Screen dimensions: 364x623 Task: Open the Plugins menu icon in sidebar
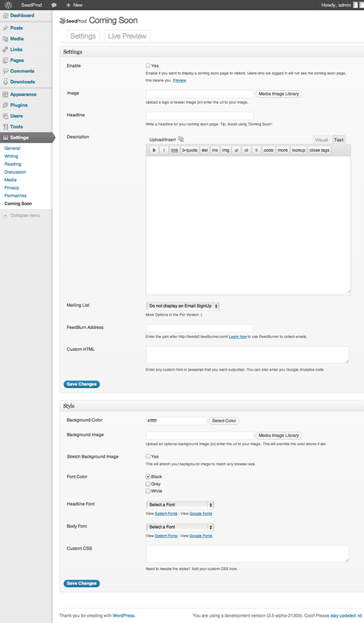click(5, 105)
